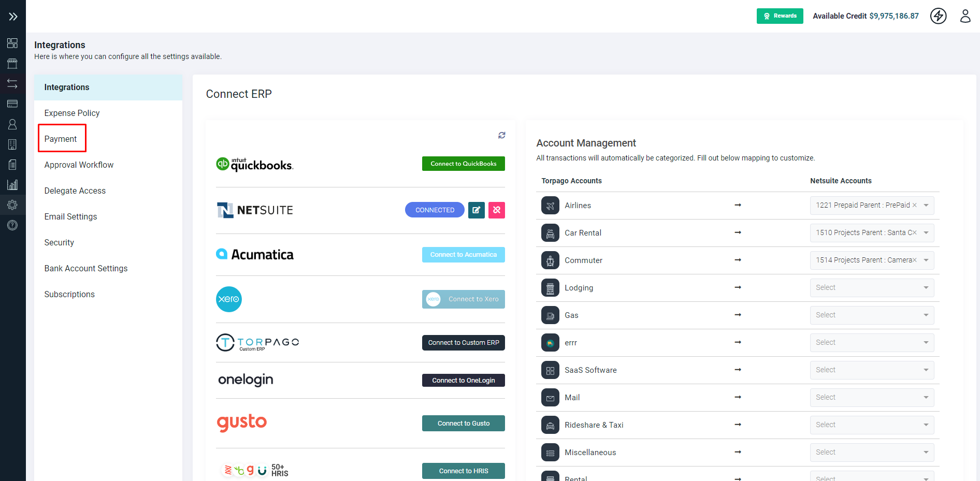
Task: Click the refresh icon above QuickBooks
Action: click(x=501, y=135)
